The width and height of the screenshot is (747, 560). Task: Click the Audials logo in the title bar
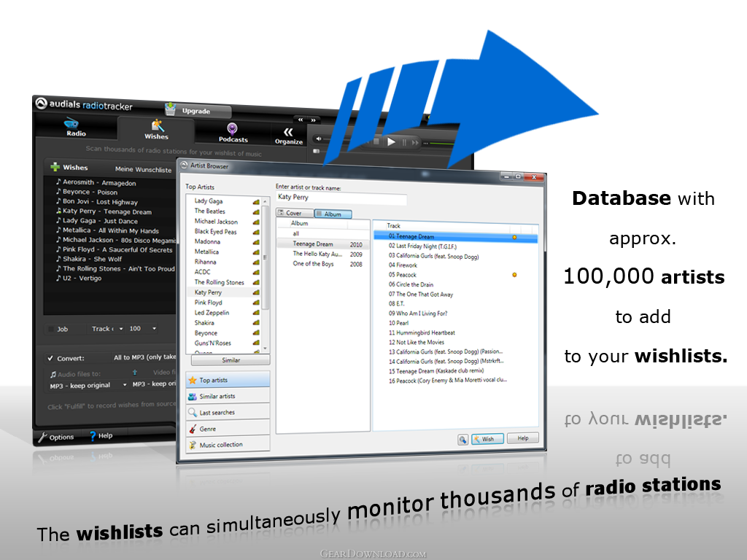tap(42, 104)
